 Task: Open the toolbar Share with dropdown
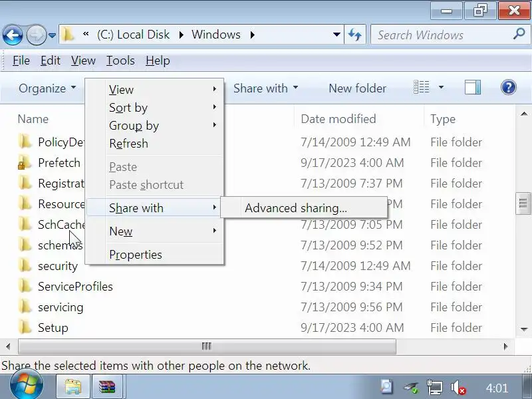(x=265, y=88)
